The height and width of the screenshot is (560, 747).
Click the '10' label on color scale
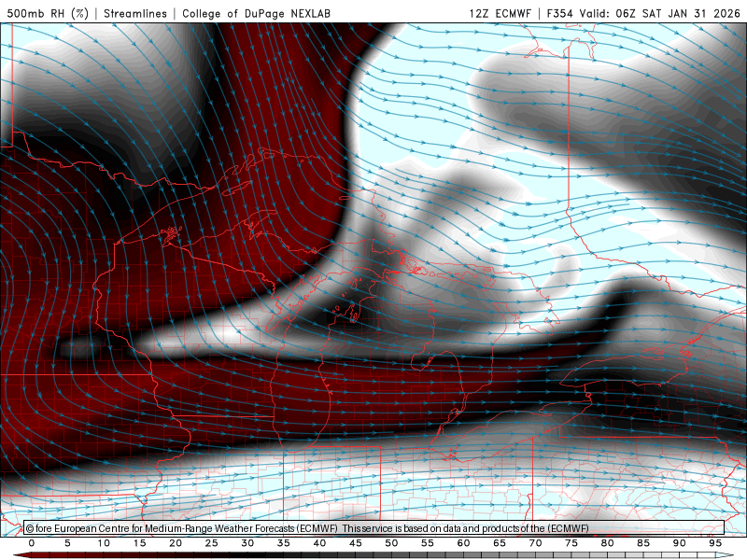coord(104,543)
